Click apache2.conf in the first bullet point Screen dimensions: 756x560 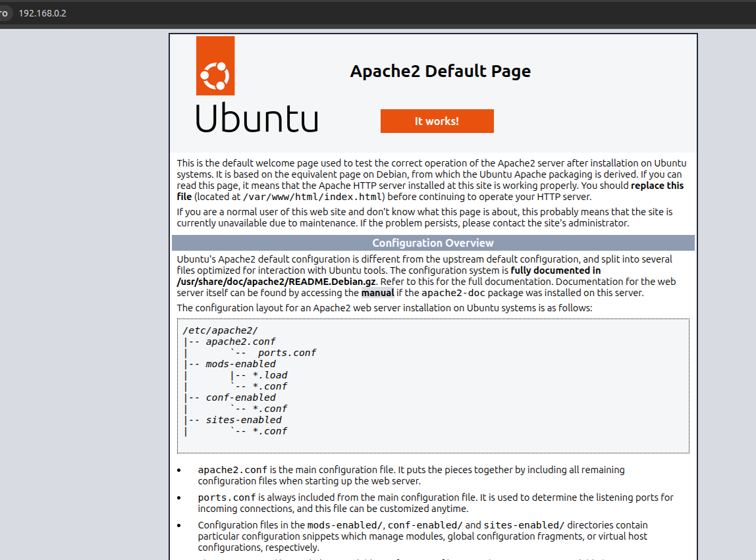(232, 470)
